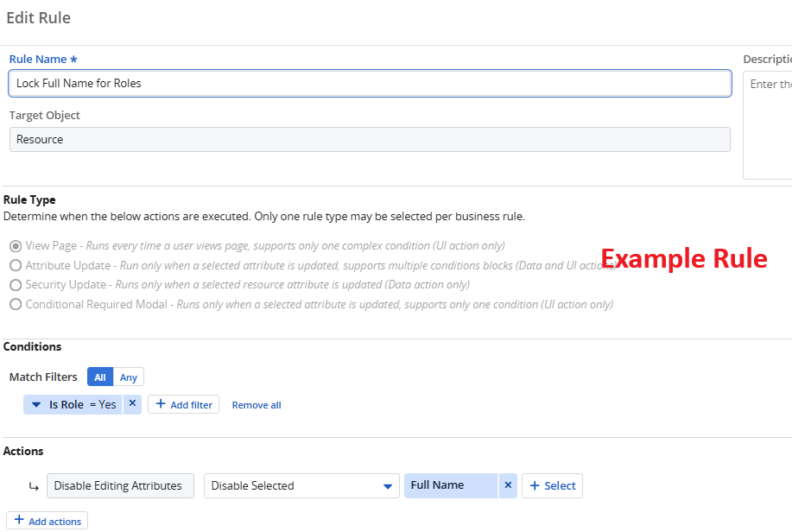The width and height of the screenshot is (792, 532).
Task: Click the action row indent arrow icon
Action: 34,486
